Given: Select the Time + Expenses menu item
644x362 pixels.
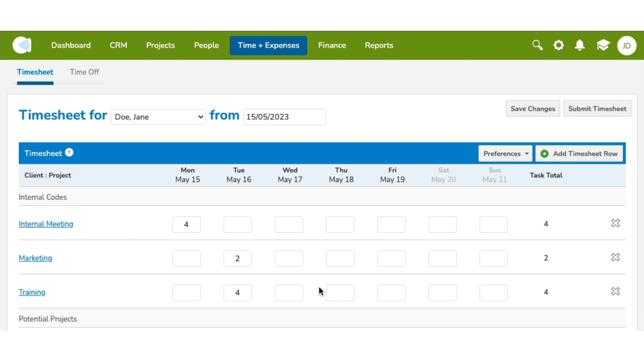Looking at the screenshot, I should pos(268,46).
